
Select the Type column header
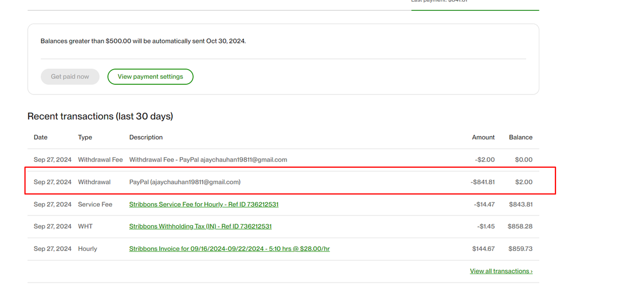coord(85,137)
